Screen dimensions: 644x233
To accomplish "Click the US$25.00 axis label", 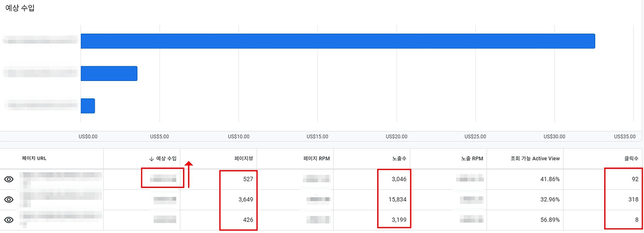I will click(x=475, y=137).
